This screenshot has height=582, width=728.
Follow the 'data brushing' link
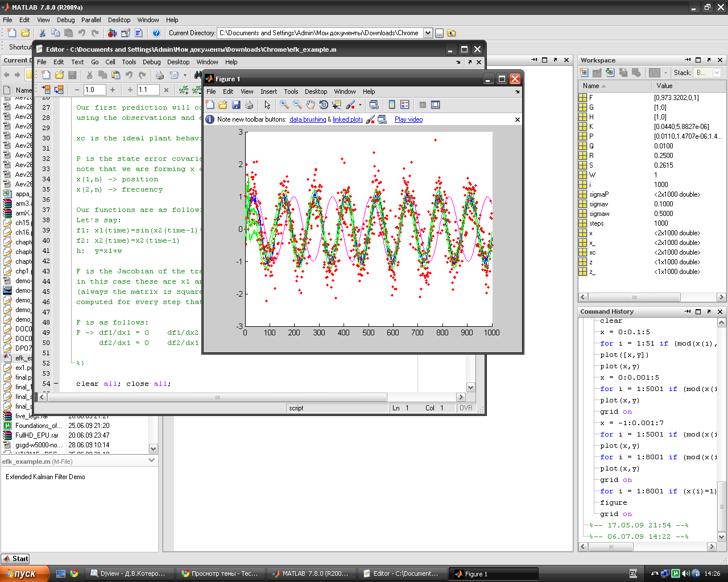coord(308,119)
